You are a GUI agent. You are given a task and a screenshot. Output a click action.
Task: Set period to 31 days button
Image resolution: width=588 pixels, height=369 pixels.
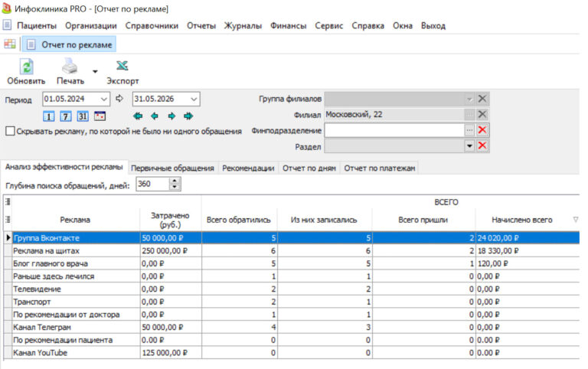(83, 116)
